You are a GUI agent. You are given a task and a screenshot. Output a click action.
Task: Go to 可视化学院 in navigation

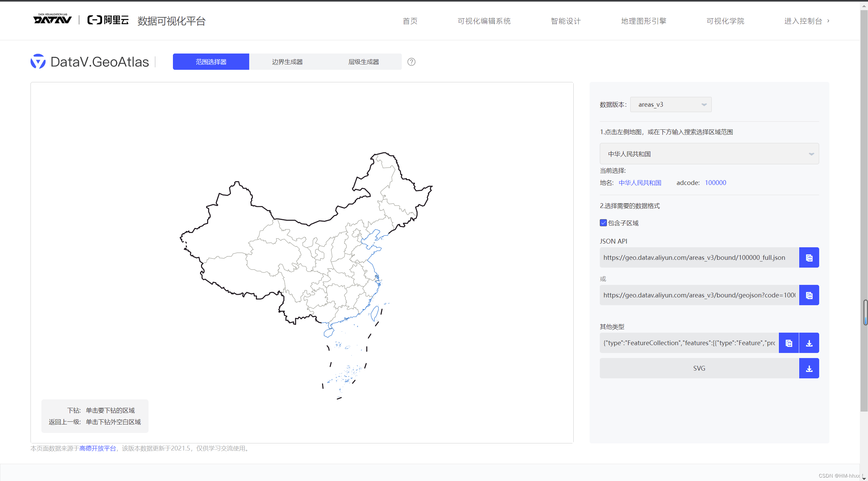pos(725,21)
